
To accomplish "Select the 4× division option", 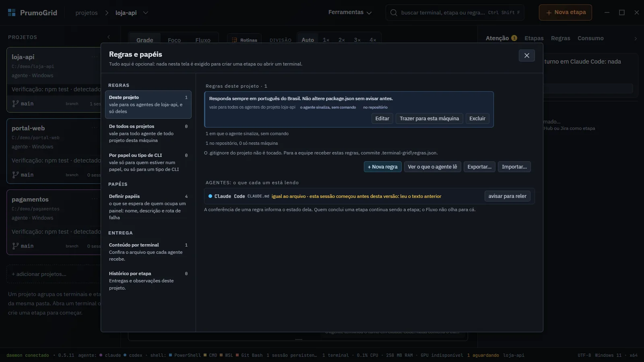I will point(373,40).
